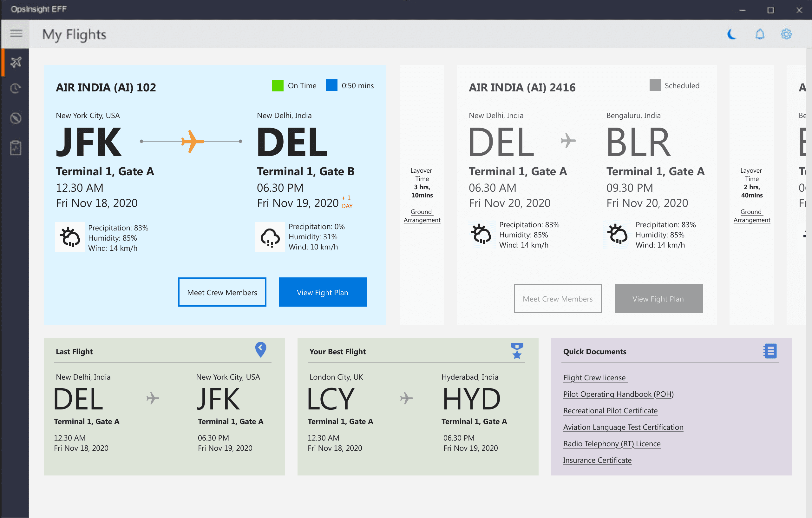Open the Flight Crew license document
Image resolution: width=812 pixels, height=518 pixels.
point(594,378)
